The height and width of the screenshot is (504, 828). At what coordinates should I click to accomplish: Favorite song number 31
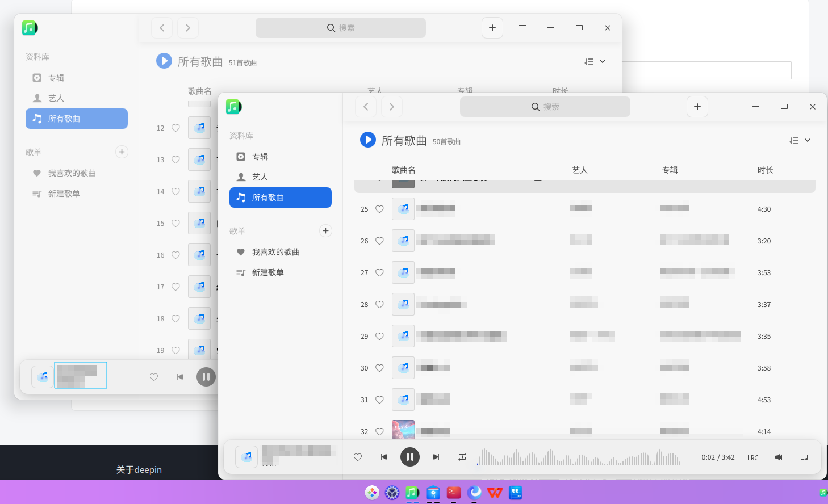tap(379, 400)
